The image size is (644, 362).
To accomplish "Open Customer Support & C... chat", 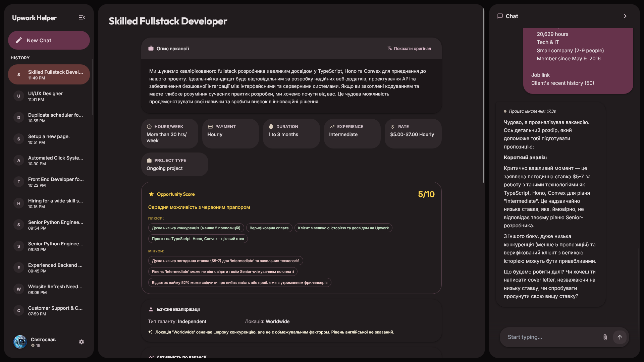I will 49,310.
